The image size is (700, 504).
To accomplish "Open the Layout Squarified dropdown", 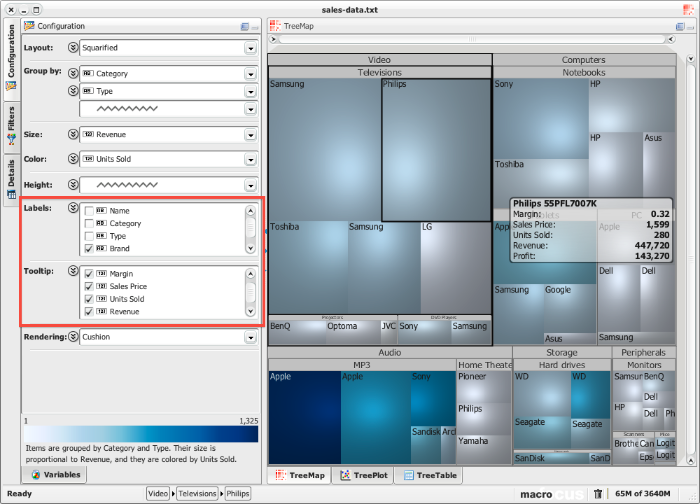I will tap(250, 48).
